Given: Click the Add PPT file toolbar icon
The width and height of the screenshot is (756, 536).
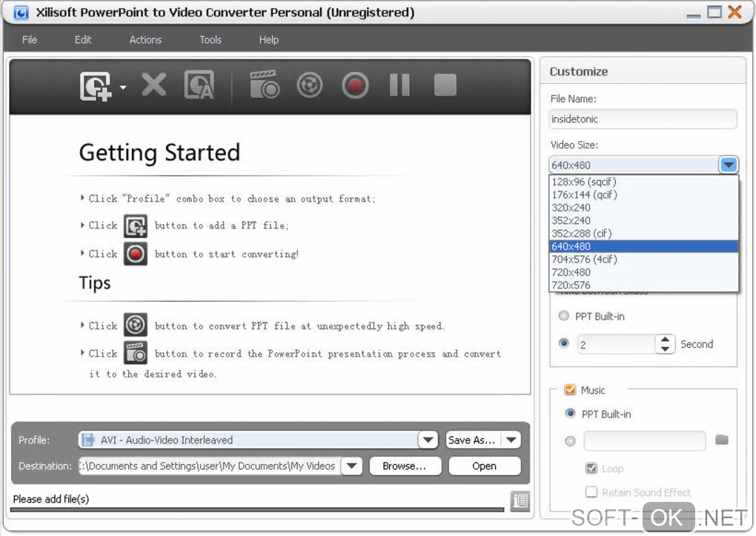Looking at the screenshot, I should pyautogui.click(x=96, y=86).
